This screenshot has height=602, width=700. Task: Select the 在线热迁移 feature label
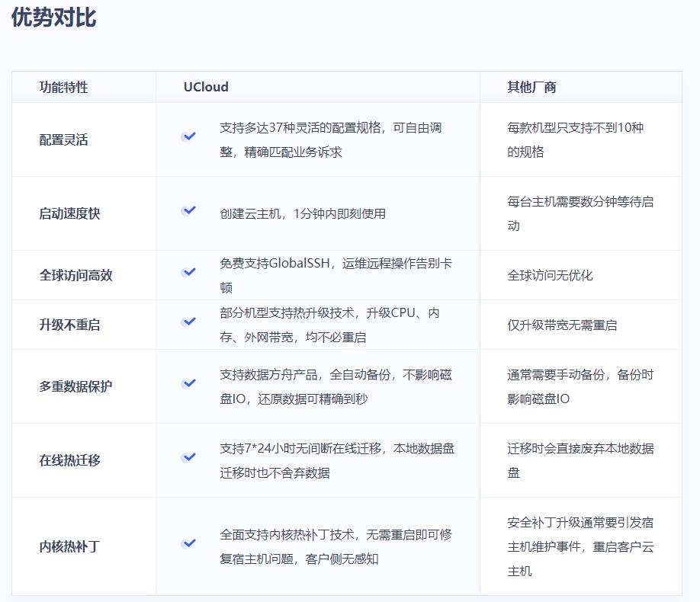pyautogui.click(x=69, y=460)
